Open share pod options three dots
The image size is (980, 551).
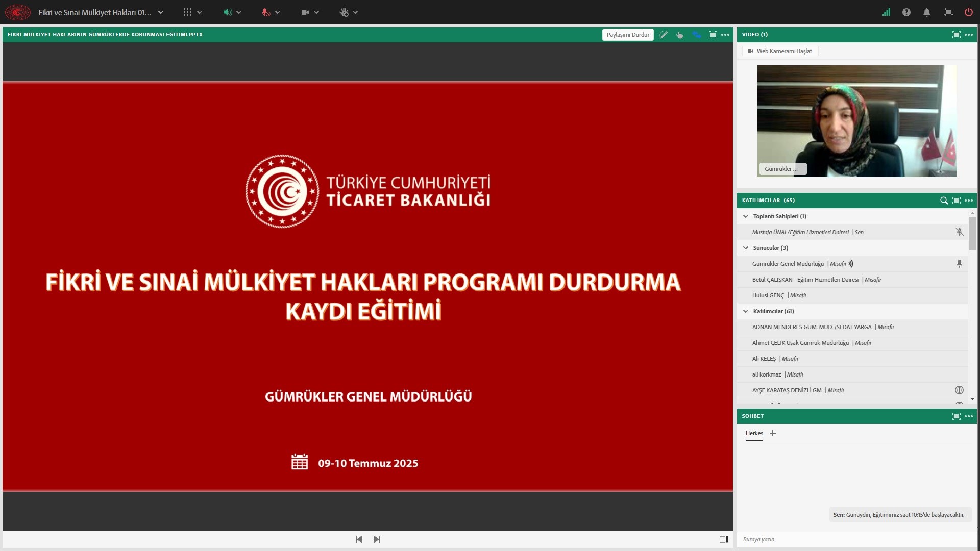coord(725,35)
